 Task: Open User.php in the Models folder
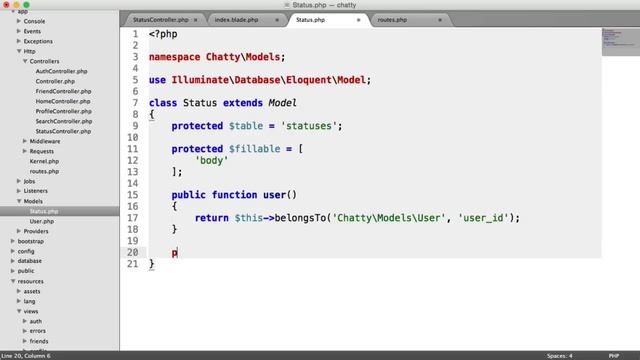(x=42, y=221)
